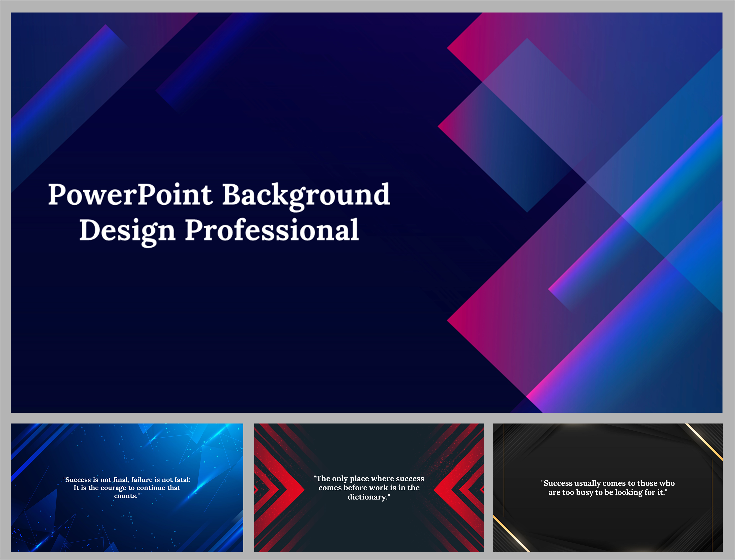Click the 'comes before work' dictionary quote
Image resolution: width=735 pixels, height=560 pixels.
(369, 488)
